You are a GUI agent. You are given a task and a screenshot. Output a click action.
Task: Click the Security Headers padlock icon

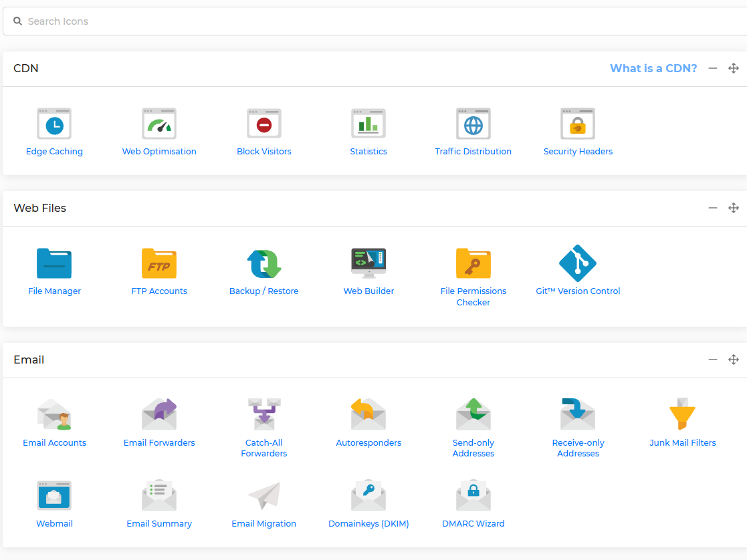pos(578,124)
